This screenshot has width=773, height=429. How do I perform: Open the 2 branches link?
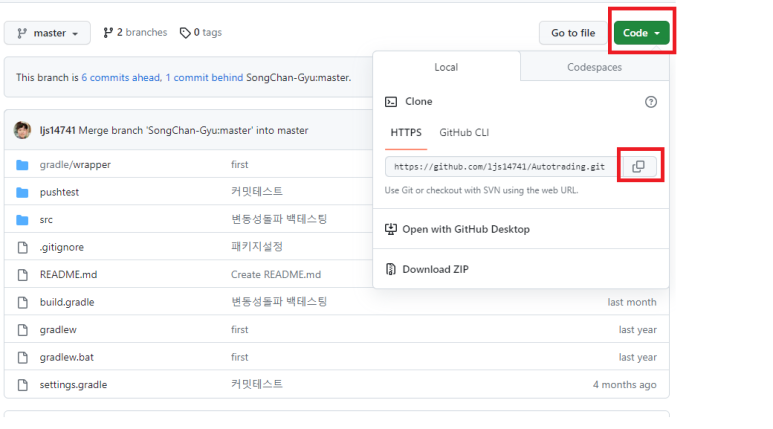point(135,33)
